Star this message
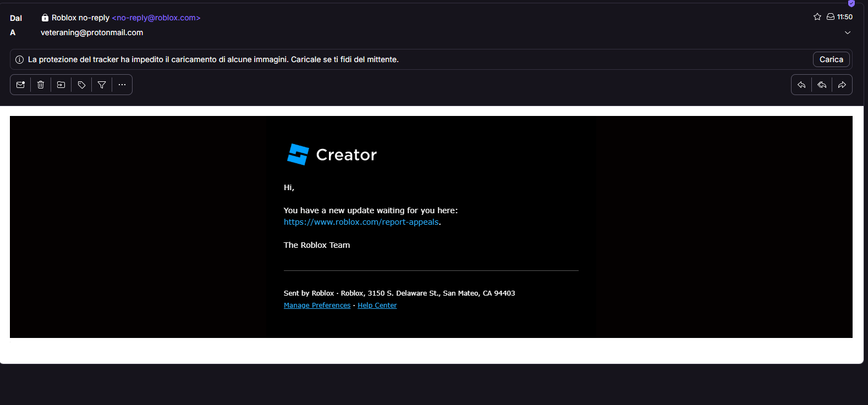 (817, 16)
